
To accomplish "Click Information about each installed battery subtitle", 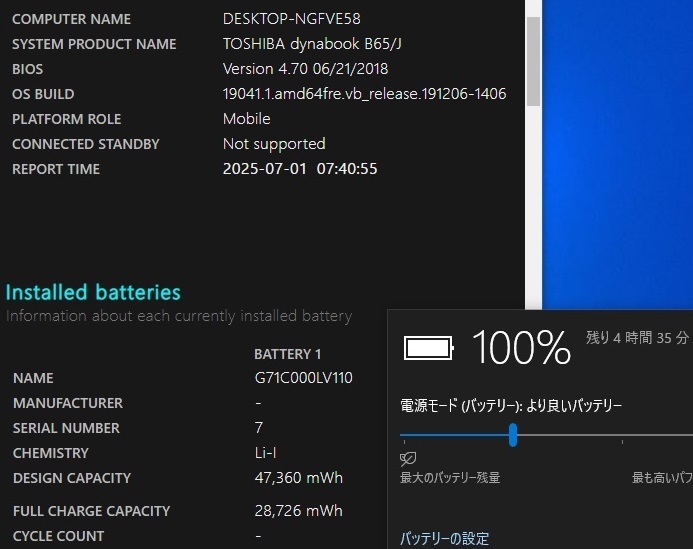I will (179, 316).
